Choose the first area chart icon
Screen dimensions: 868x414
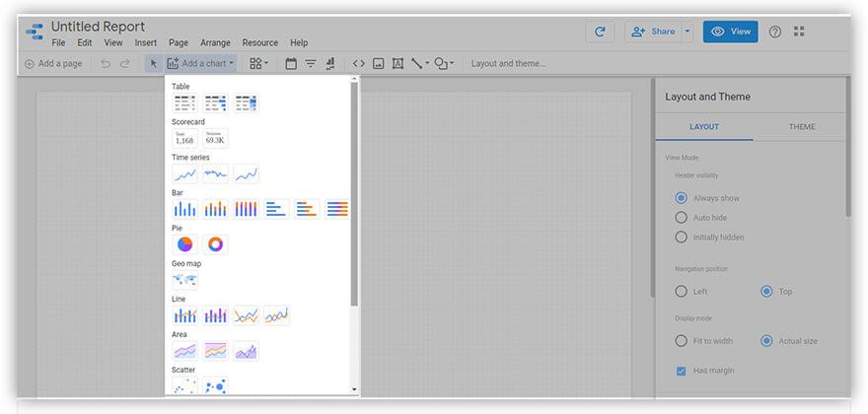[x=184, y=351]
